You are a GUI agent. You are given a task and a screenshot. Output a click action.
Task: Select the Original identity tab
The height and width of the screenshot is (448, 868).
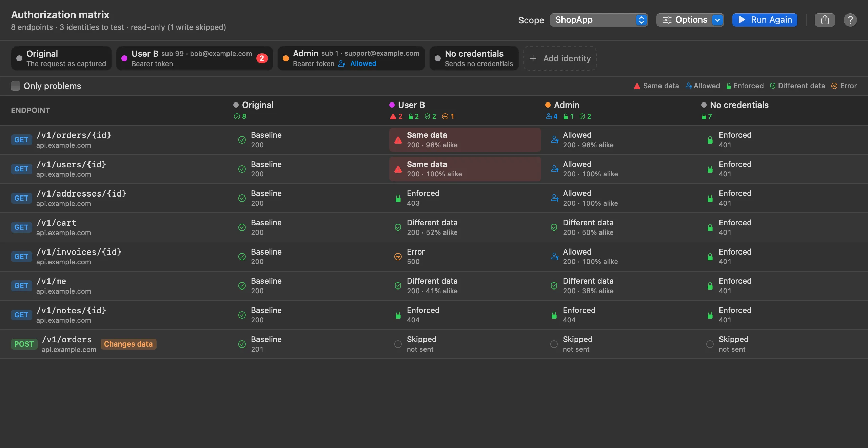click(x=61, y=58)
